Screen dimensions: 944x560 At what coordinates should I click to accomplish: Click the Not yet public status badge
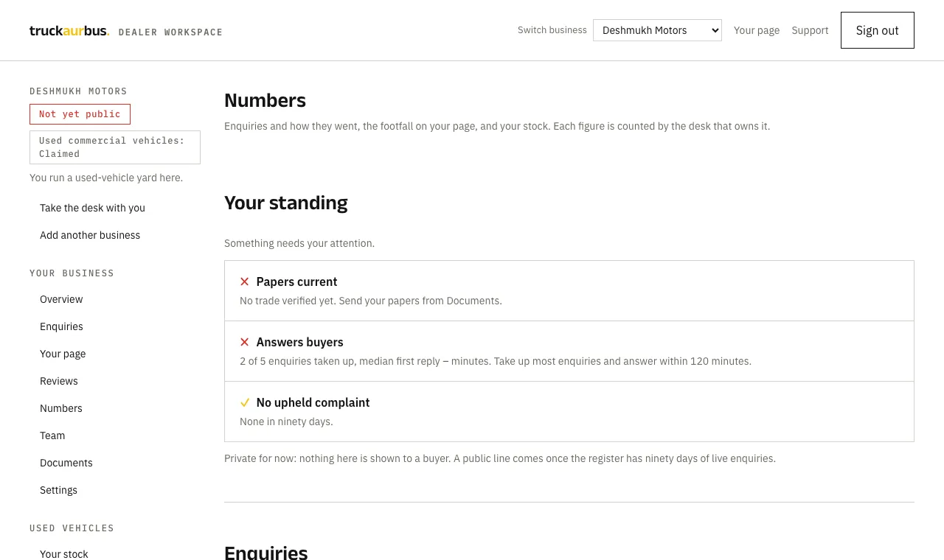click(80, 114)
